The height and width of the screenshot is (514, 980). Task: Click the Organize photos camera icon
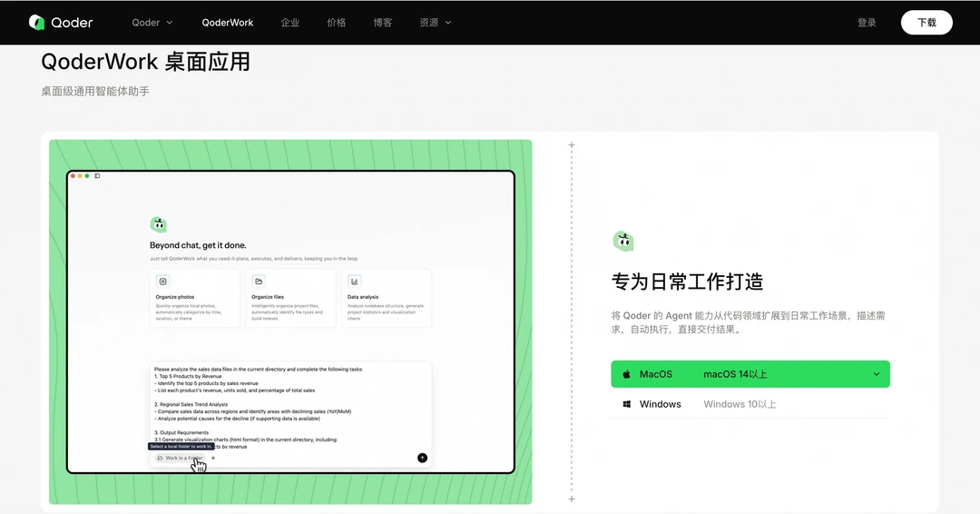(x=162, y=282)
